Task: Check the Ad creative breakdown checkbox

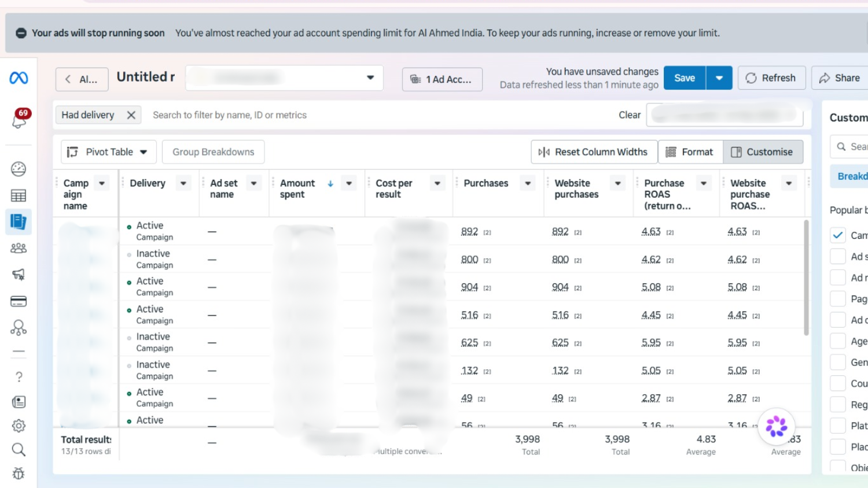Action: pyautogui.click(x=837, y=320)
